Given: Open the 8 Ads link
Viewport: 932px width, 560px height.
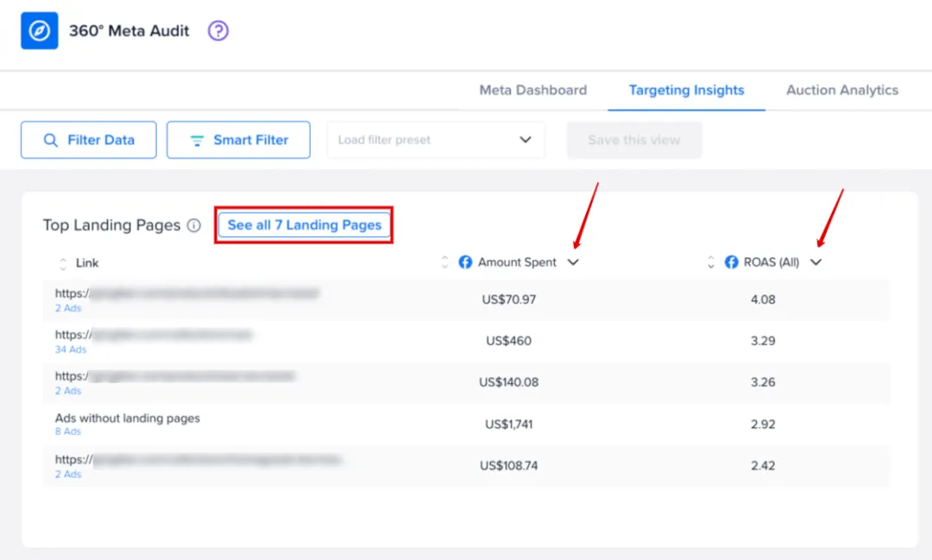Looking at the screenshot, I should (68, 431).
